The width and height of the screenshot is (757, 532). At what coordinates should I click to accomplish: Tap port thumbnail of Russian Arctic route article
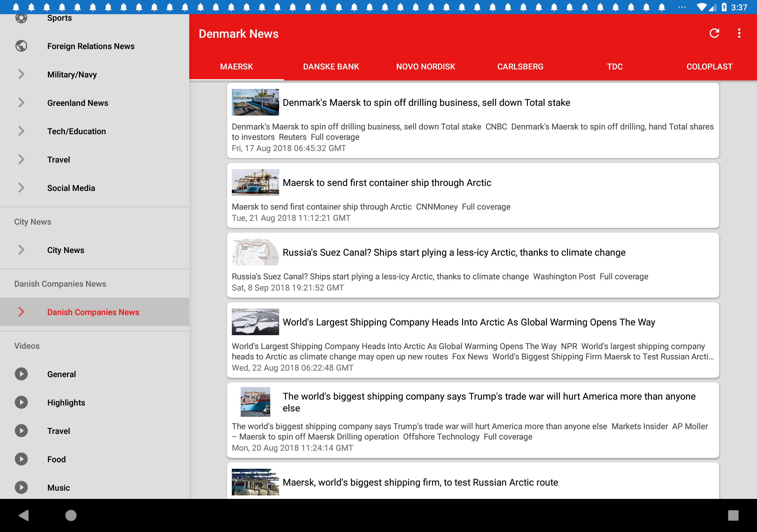pos(255,482)
